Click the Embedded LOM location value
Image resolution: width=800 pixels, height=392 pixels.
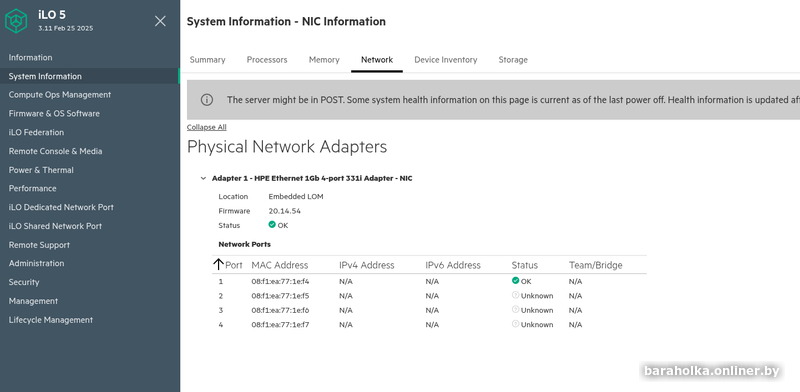[296, 197]
